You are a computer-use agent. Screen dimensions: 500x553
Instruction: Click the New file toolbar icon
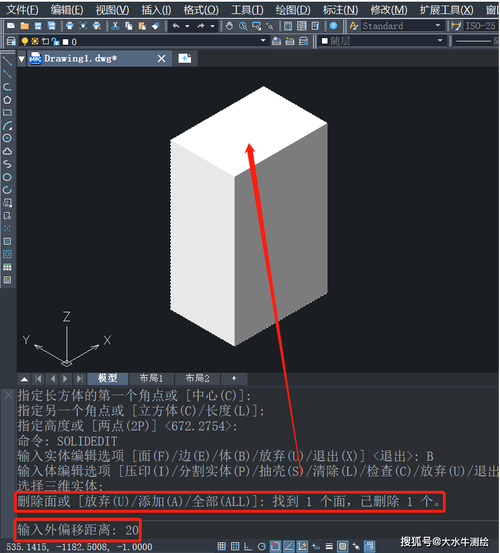coord(11,26)
